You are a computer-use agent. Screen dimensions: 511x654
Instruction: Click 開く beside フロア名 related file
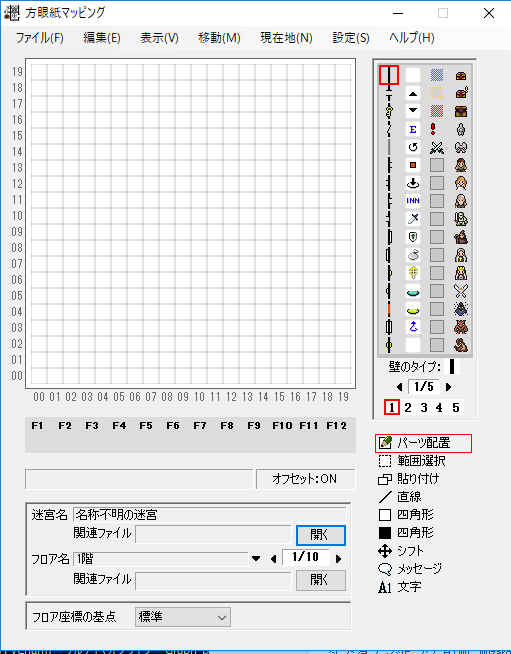tap(321, 581)
